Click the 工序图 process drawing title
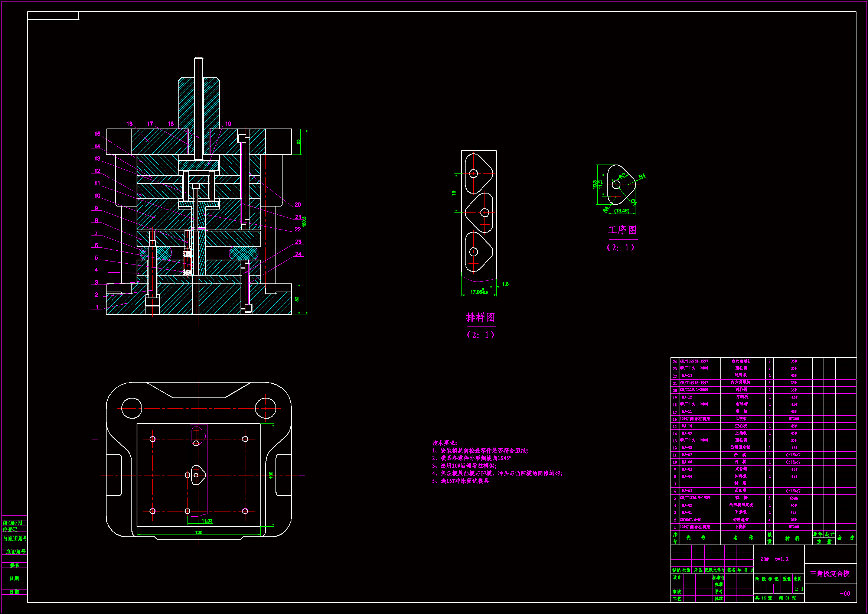Screen dimensions: 868x614 coord(622,230)
